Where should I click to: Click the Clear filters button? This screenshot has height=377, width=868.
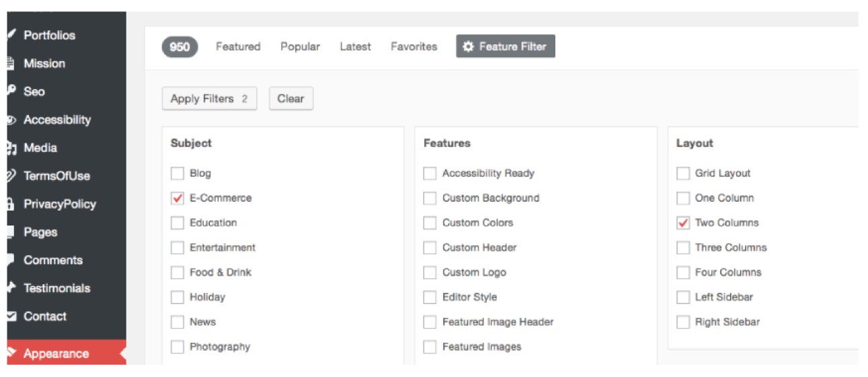pos(290,98)
